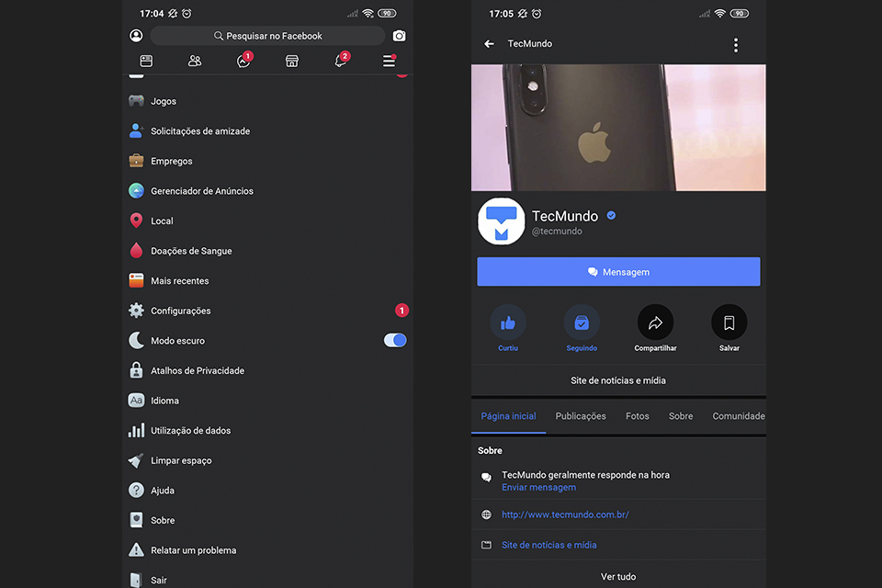Toggle the Curtiu like button

click(x=508, y=328)
